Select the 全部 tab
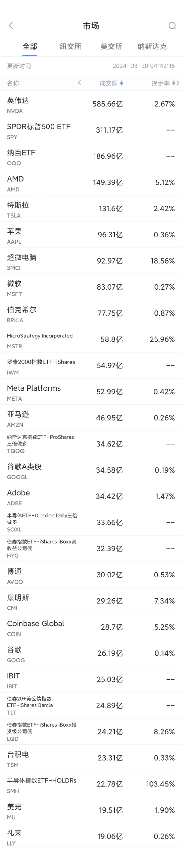The height and width of the screenshot is (868, 182). [30, 46]
